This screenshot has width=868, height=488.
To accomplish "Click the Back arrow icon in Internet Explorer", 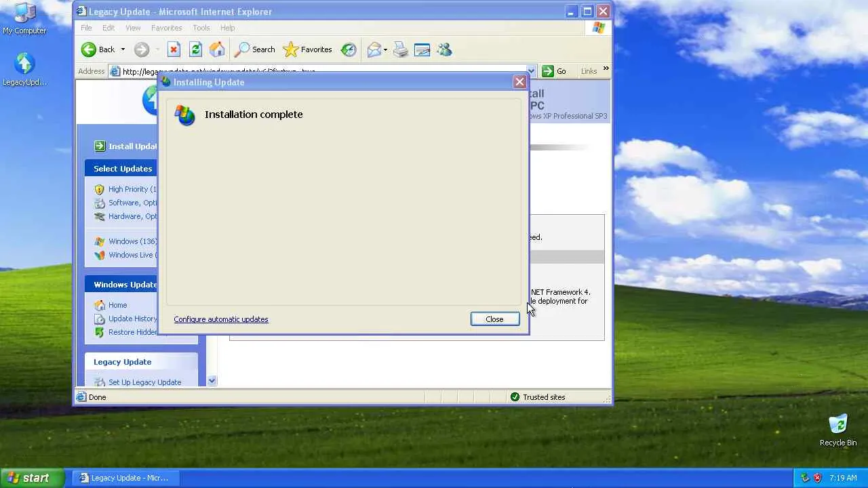I will (89, 49).
